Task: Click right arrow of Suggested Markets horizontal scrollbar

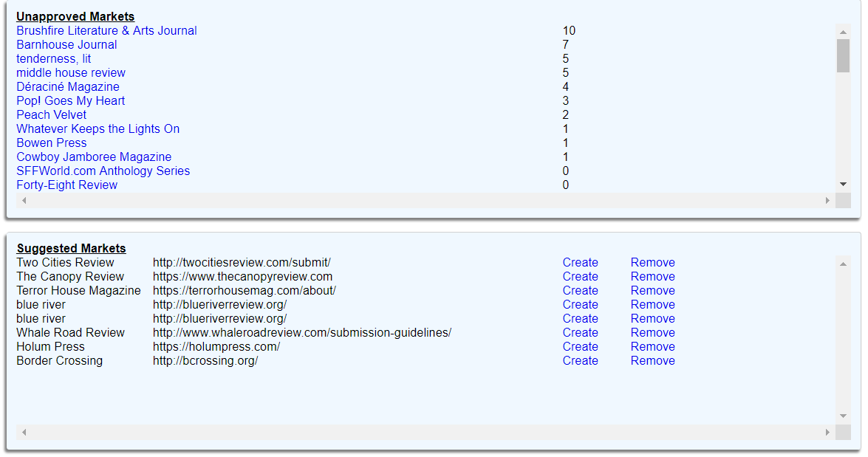Action: pos(827,432)
